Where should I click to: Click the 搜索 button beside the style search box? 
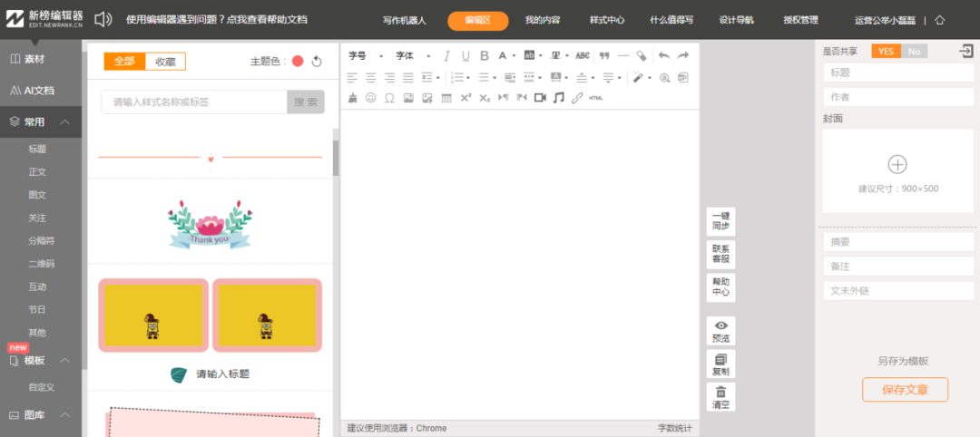click(306, 102)
